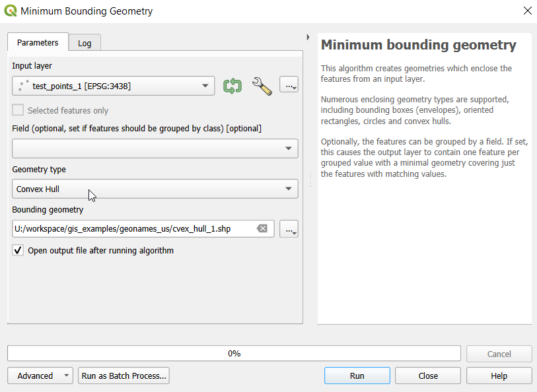Click Run as Batch Process button

coord(124,376)
